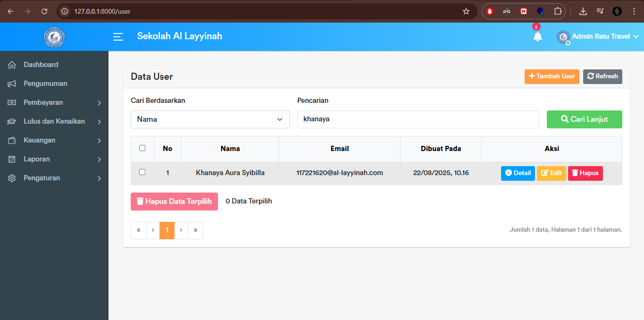
Task: Check the box for Khanaya Aura Syibilla
Action: [142, 172]
